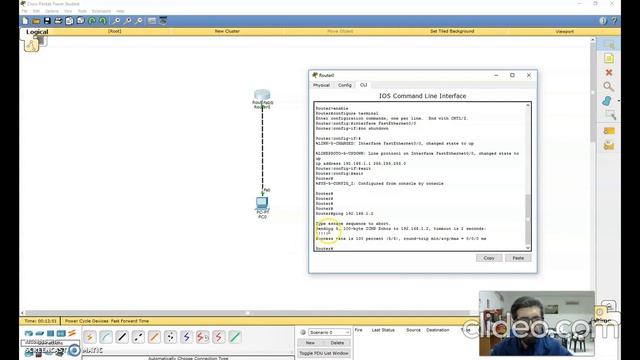Image resolution: width=640 pixels, height=360 pixels.
Task: Save the network with the floppy icon
Action: (47, 21)
